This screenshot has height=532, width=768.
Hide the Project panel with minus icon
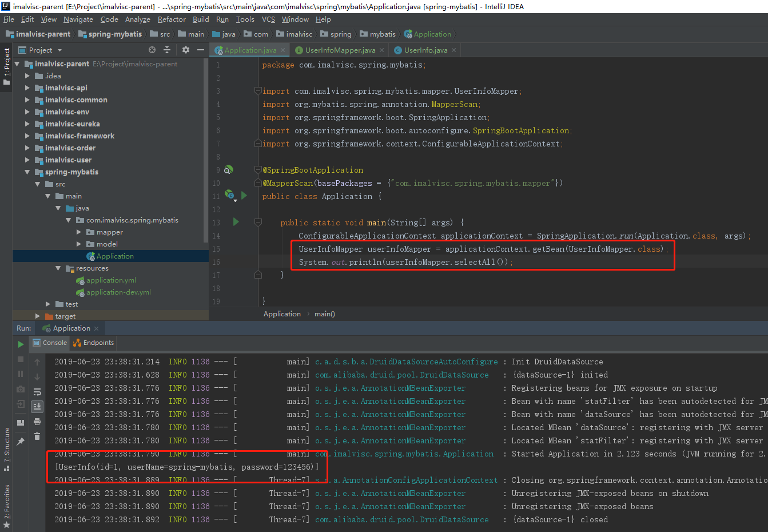[201, 50]
